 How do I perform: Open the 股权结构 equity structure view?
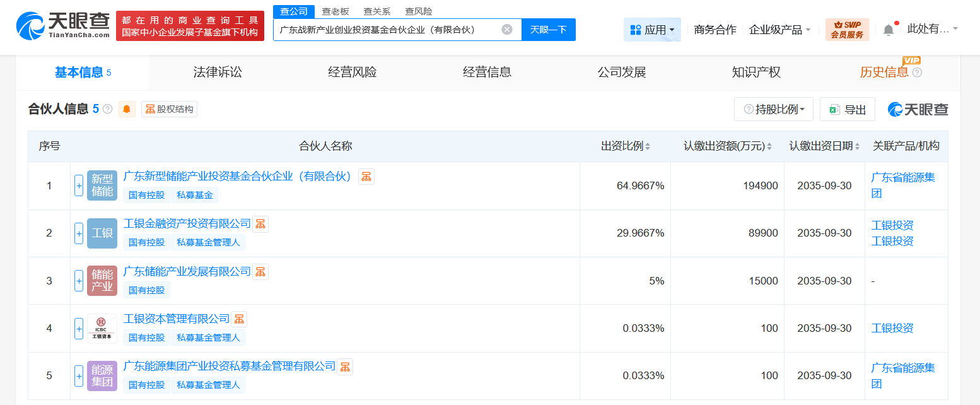pyautogui.click(x=169, y=109)
